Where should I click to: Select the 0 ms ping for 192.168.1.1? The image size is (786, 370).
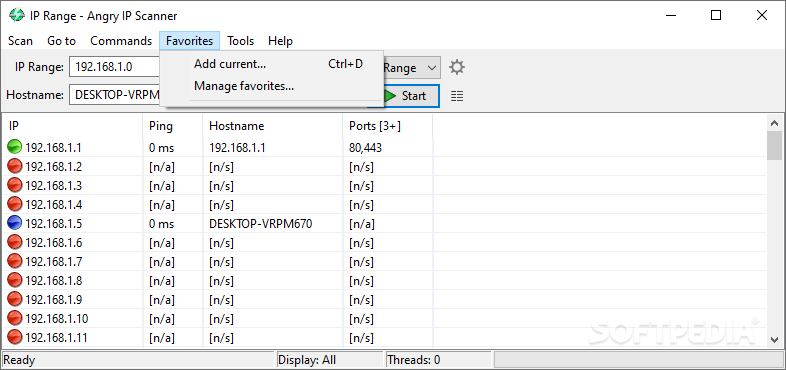pos(161,147)
